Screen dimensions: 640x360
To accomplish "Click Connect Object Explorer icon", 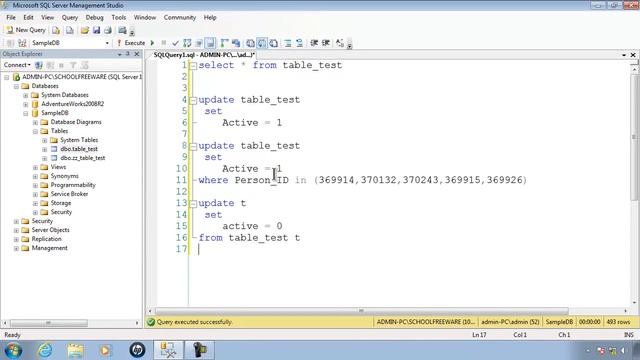I will tap(38, 65).
